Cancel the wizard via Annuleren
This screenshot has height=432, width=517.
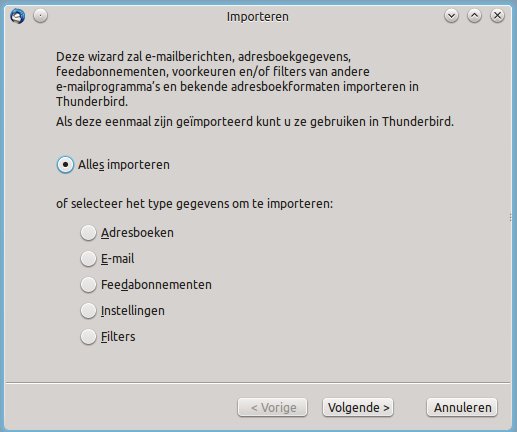tap(462, 407)
